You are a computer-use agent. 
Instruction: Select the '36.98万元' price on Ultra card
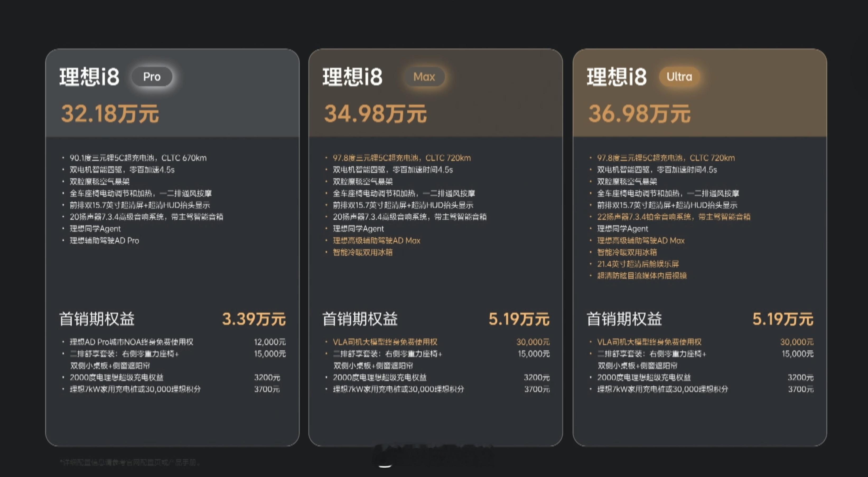pyautogui.click(x=639, y=114)
